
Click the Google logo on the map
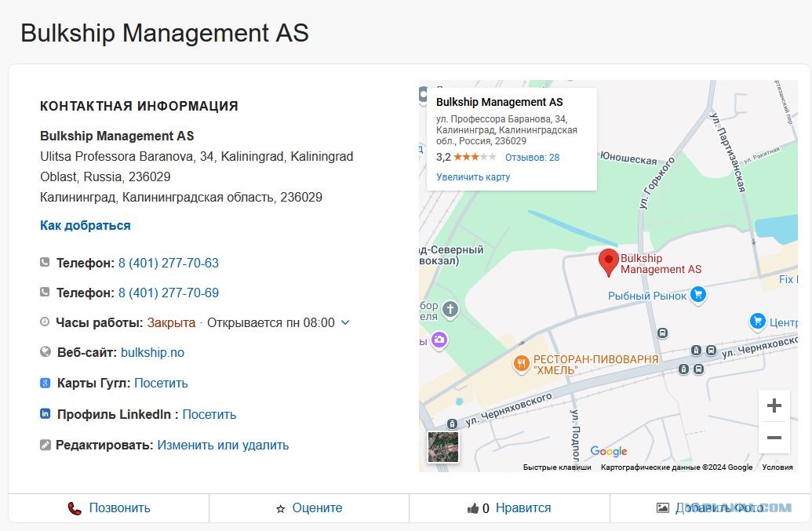pos(609,451)
